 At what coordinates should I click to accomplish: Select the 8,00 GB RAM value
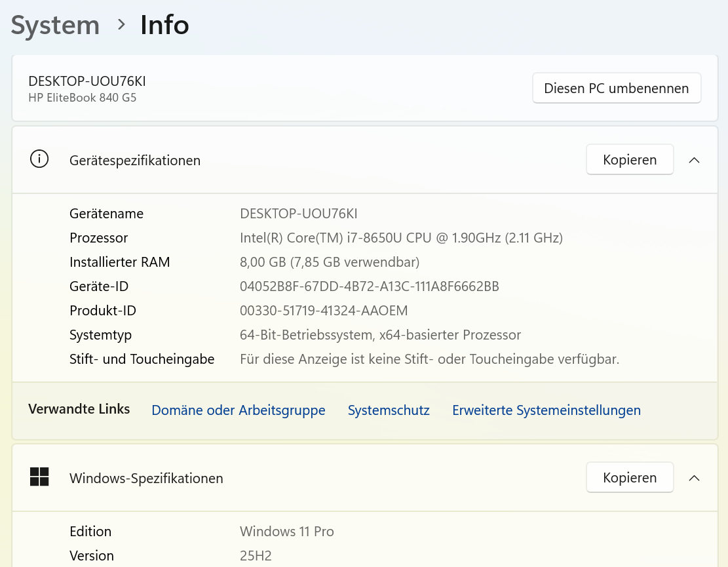[330, 262]
